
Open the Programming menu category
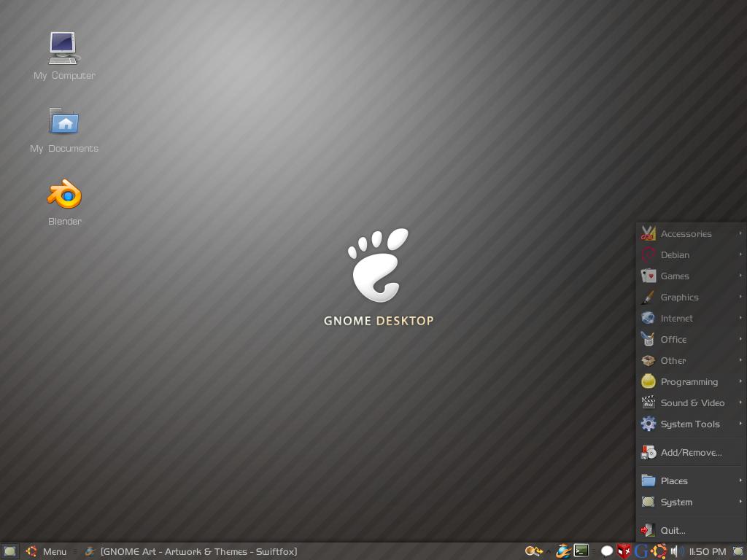(x=692, y=381)
